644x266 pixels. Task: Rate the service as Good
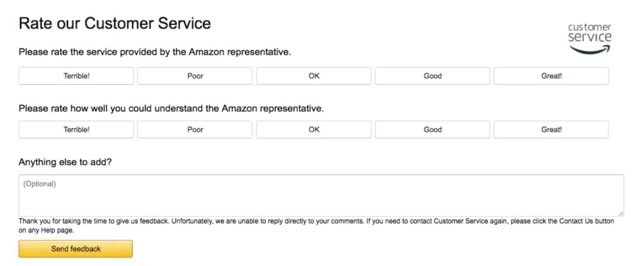[432, 76]
